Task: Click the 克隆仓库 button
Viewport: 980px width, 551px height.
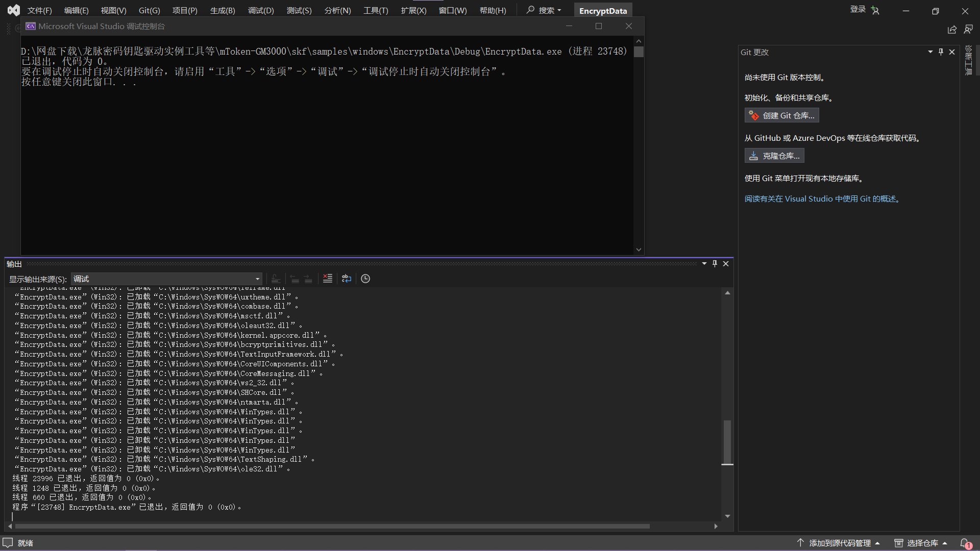Action: point(774,156)
